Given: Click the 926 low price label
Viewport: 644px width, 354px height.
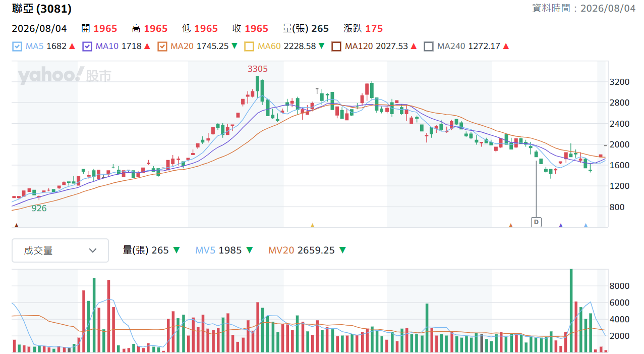Looking at the screenshot, I should [39, 208].
